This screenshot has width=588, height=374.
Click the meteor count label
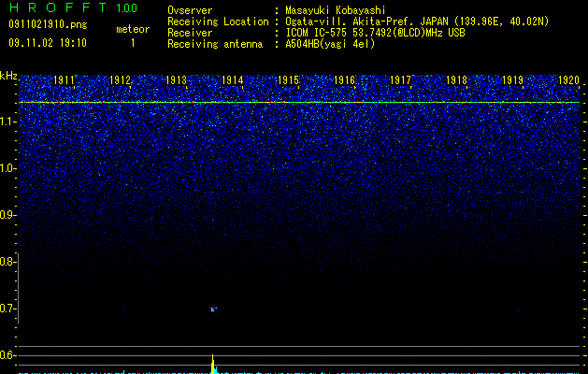[133, 29]
